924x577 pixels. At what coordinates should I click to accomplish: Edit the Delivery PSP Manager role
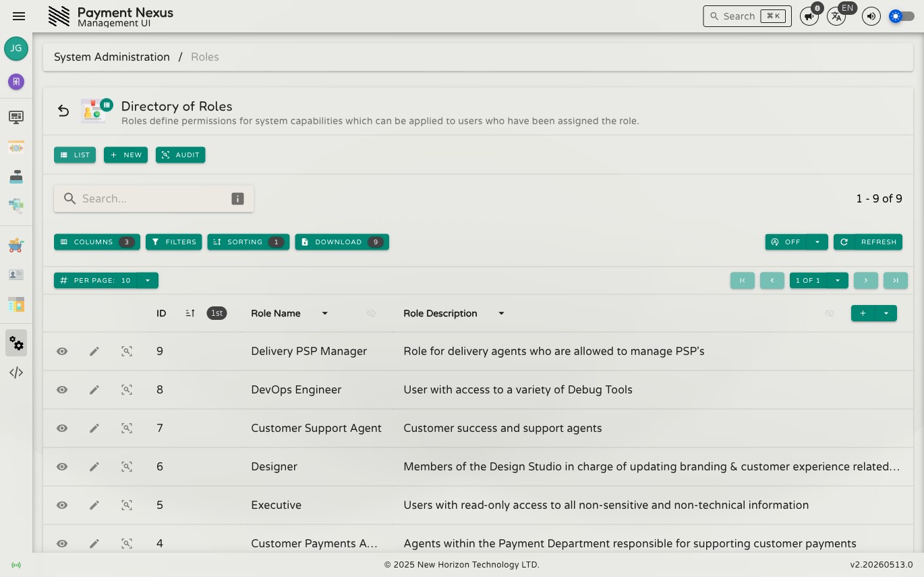pyautogui.click(x=94, y=352)
